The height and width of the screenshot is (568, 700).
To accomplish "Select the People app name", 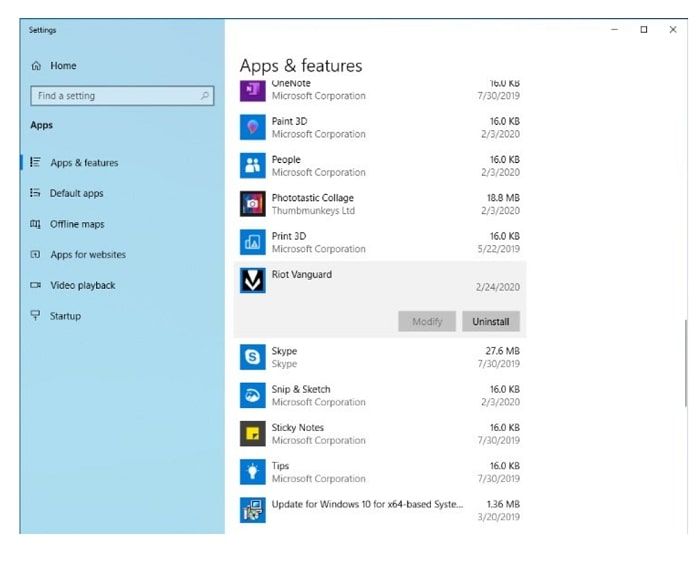I will coord(286,160).
